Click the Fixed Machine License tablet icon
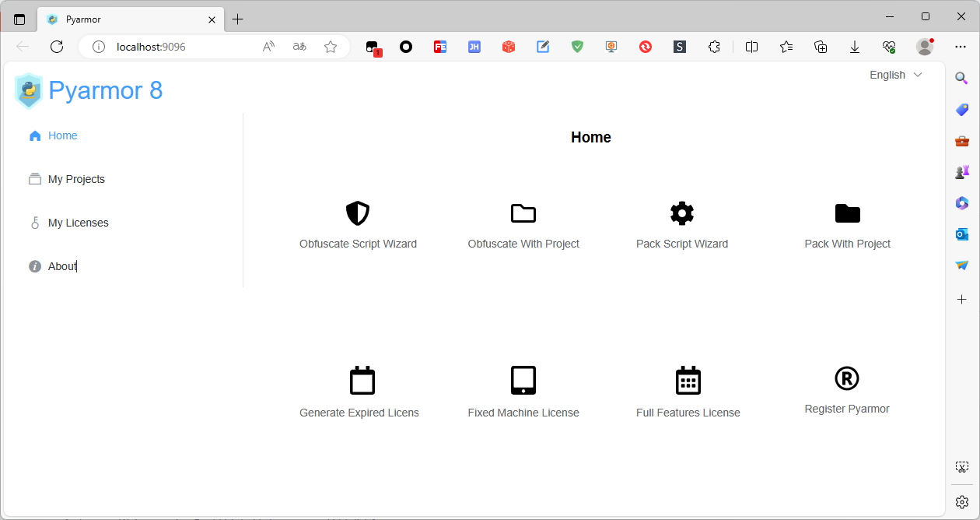Screen dimensions: 980x520 (523, 381)
